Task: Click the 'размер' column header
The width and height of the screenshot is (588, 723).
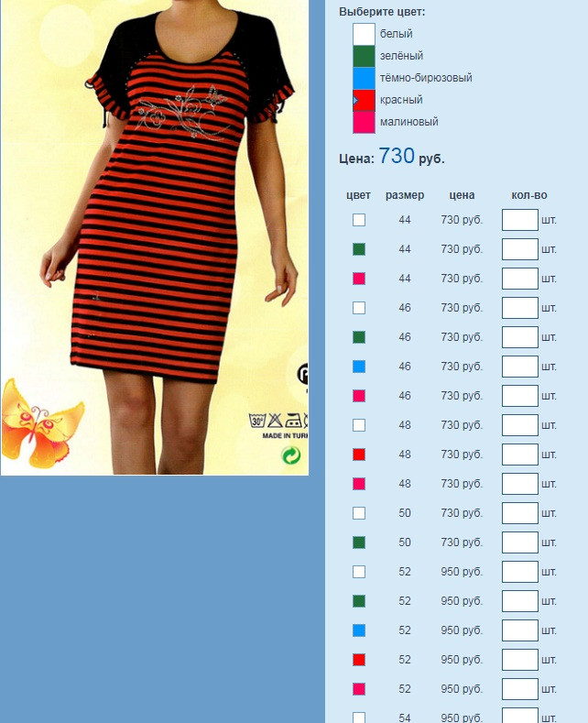Action: click(x=405, y=195)
